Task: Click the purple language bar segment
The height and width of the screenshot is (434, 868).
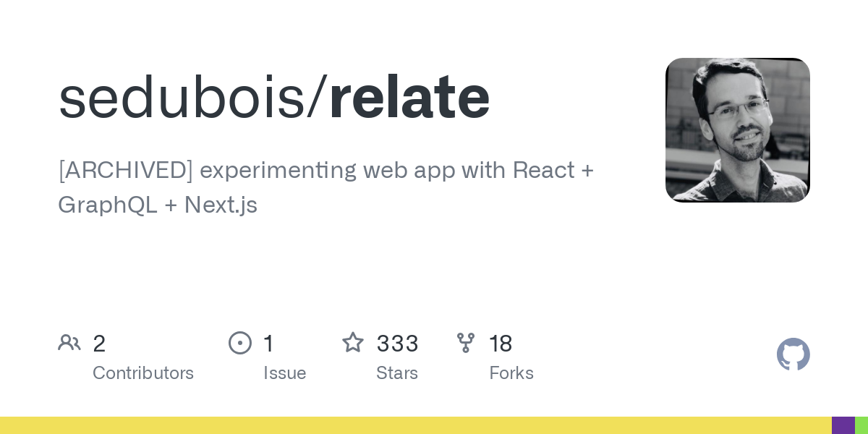Action: tap(843, 425)
